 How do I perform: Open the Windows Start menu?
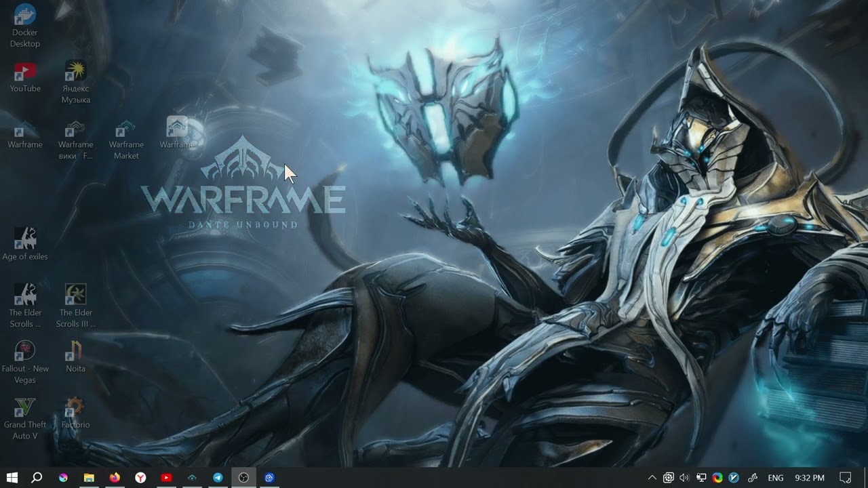click(x=12, y=478)
